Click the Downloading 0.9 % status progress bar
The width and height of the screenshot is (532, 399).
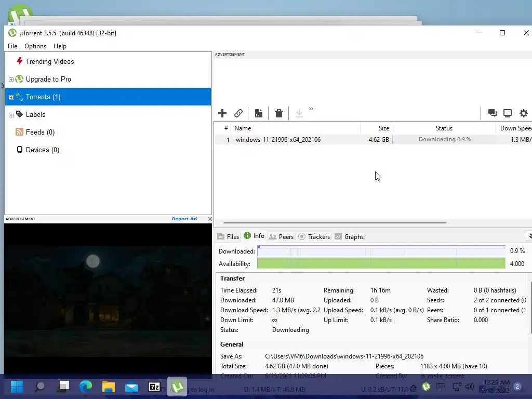[444, 139]
